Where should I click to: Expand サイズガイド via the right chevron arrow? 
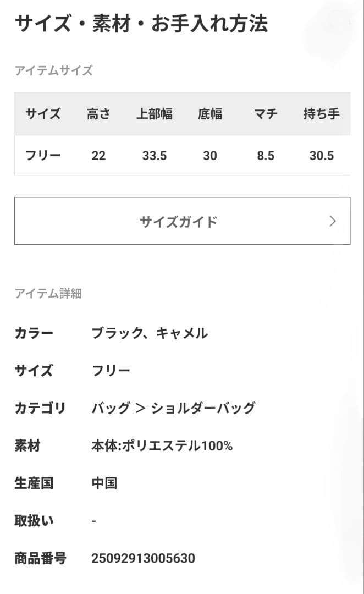332,221
